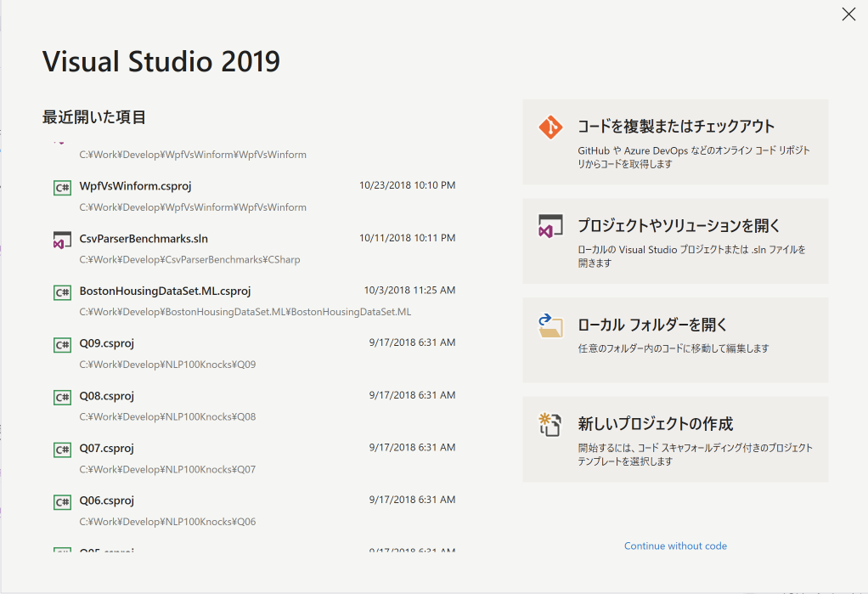Click the GitHub や Azure DevOps description text
Image resolution: width=868 pixels, height=594 pixels.
pos(694,157)
